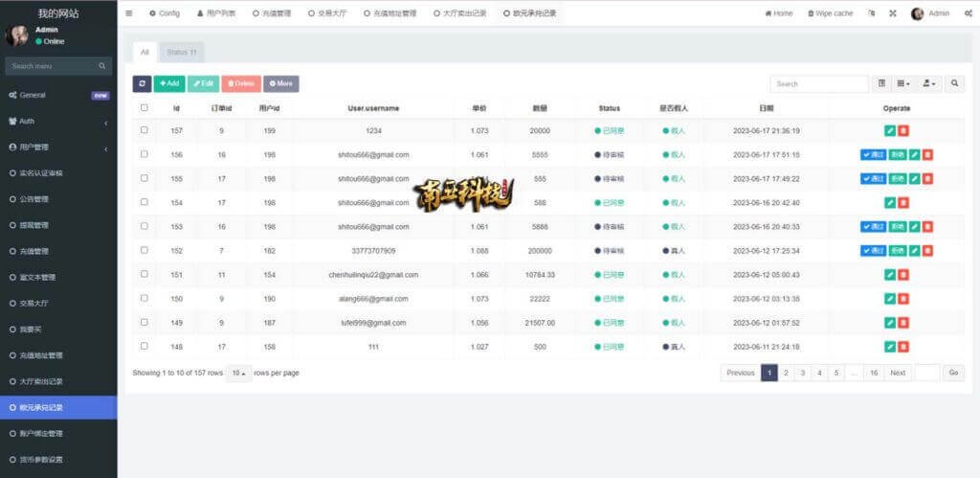Click the refresh table icon button

(142, 84)
